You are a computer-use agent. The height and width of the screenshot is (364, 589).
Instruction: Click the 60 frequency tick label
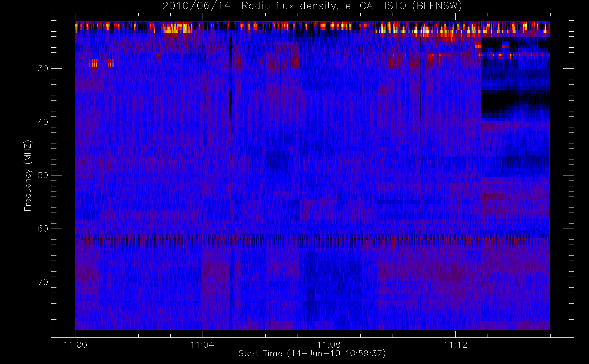[43, 229]
